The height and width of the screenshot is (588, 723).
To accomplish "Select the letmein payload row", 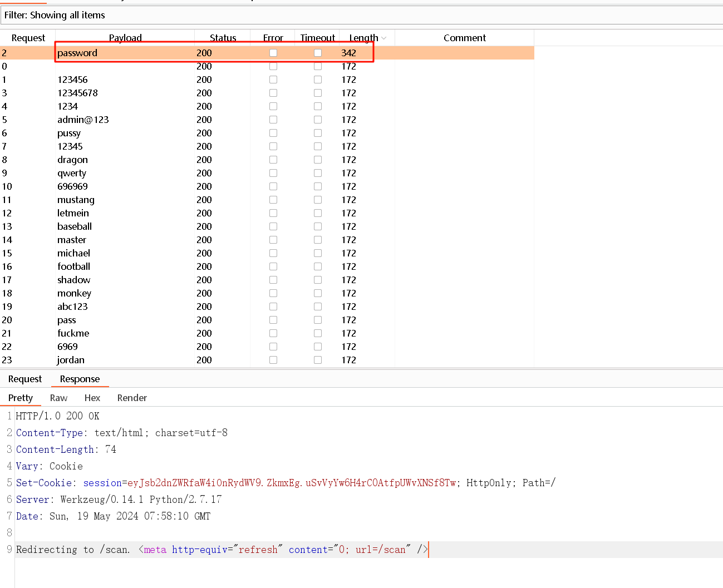I will pos(267,213).
